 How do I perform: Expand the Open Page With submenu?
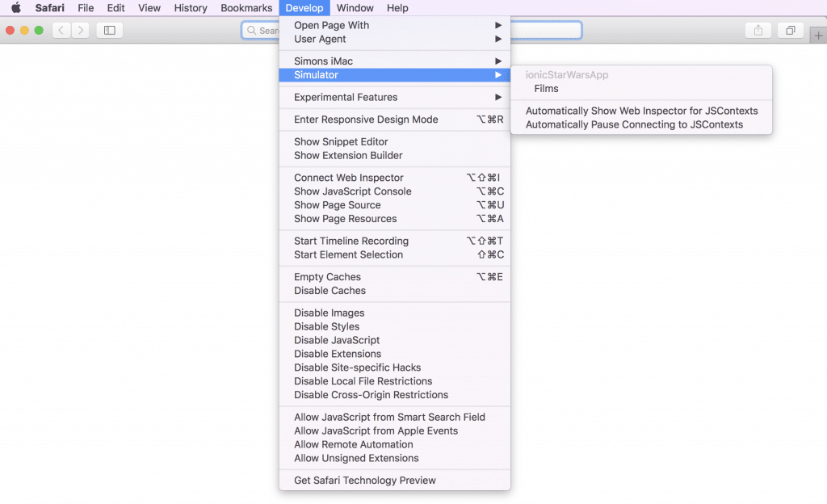click(x=394, y=25)
